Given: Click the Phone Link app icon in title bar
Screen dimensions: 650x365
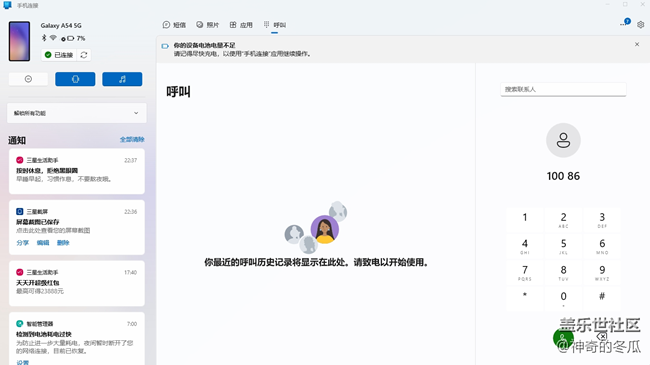Looking at the screenshot, I should (x=7, y=5).
